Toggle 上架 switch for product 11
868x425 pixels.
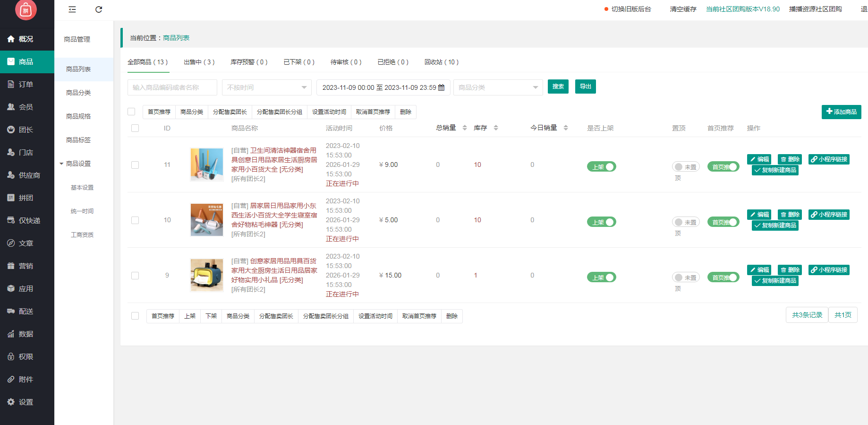[601, 167]
